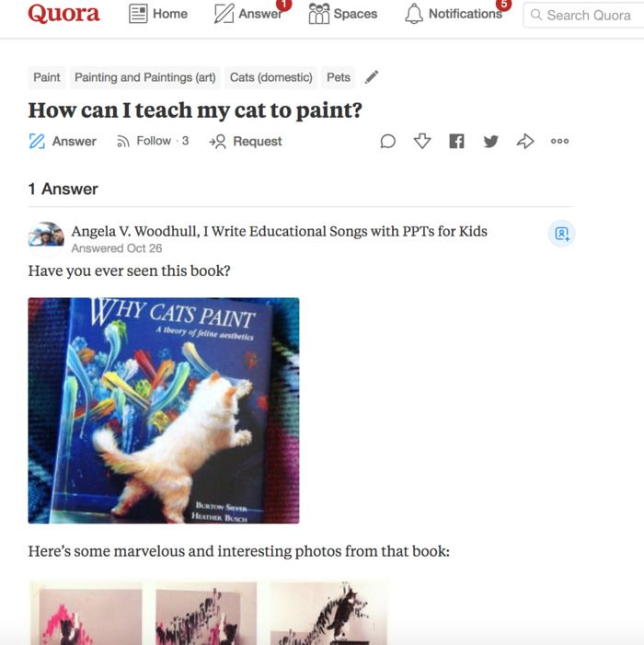Screen dimensions: 644x645
Task: Expand the three-dots more options menu
Action: 559,141
